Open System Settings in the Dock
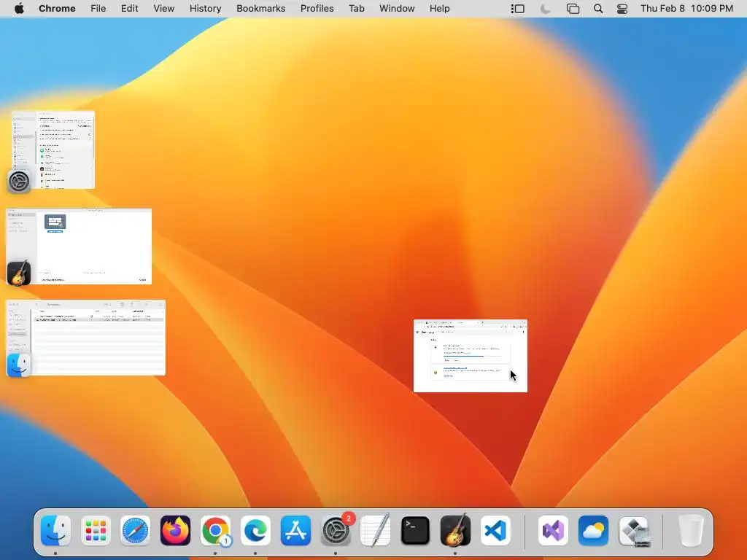Viewport: 747px width, 560px height. coord(336,530)
